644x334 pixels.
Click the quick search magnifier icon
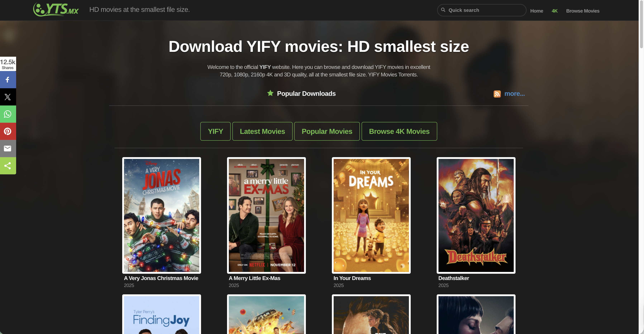pos(443,10)
